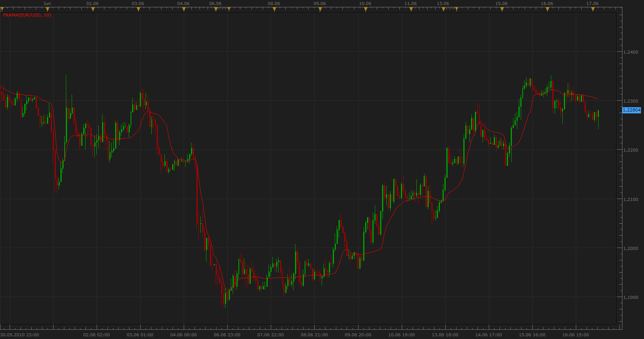Click the 14.06 17:00 time label

click(x=488, y=335)
